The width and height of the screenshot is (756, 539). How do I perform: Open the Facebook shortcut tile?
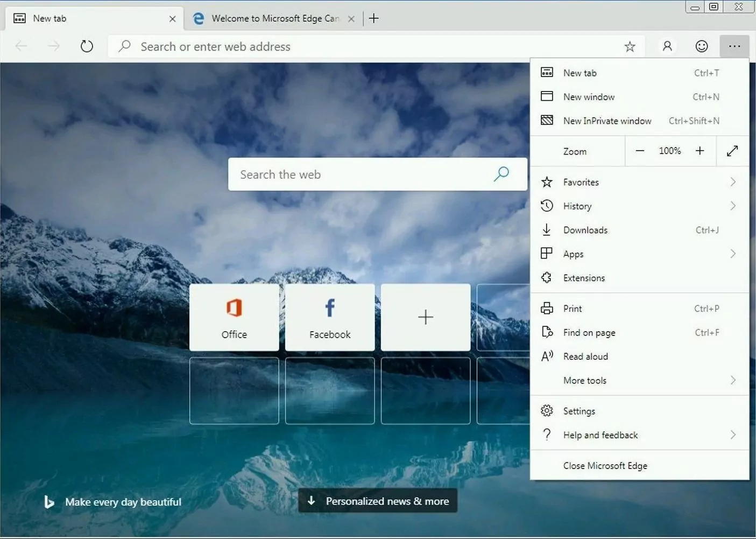tap(329, 317)
